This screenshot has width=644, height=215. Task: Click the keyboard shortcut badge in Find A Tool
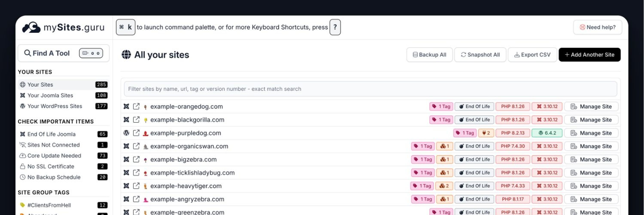91,53
